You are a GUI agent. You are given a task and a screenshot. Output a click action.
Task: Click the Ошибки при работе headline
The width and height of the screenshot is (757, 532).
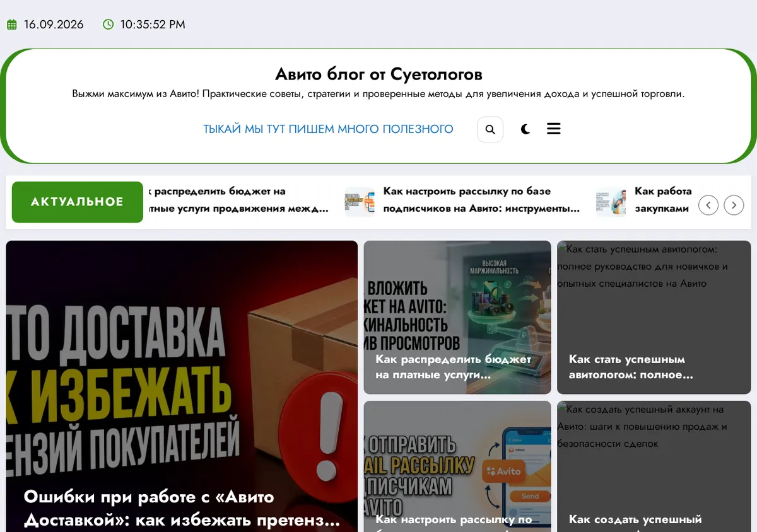[182, 509]
